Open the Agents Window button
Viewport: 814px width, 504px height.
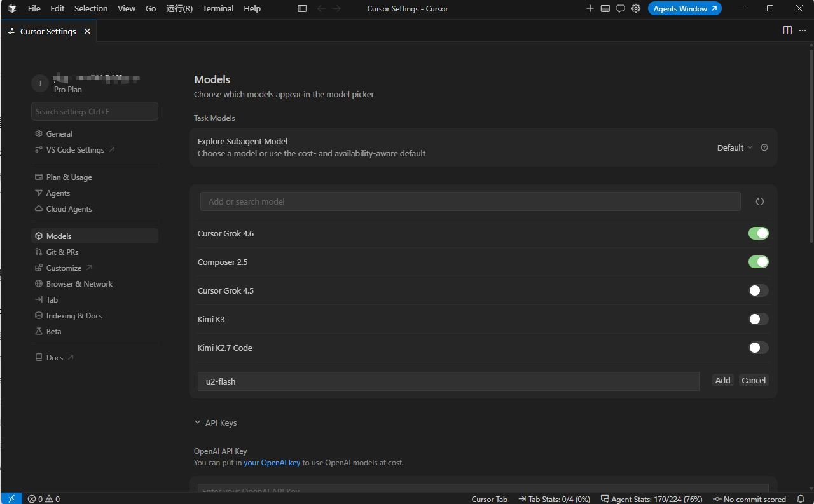[x=685, y=9]
